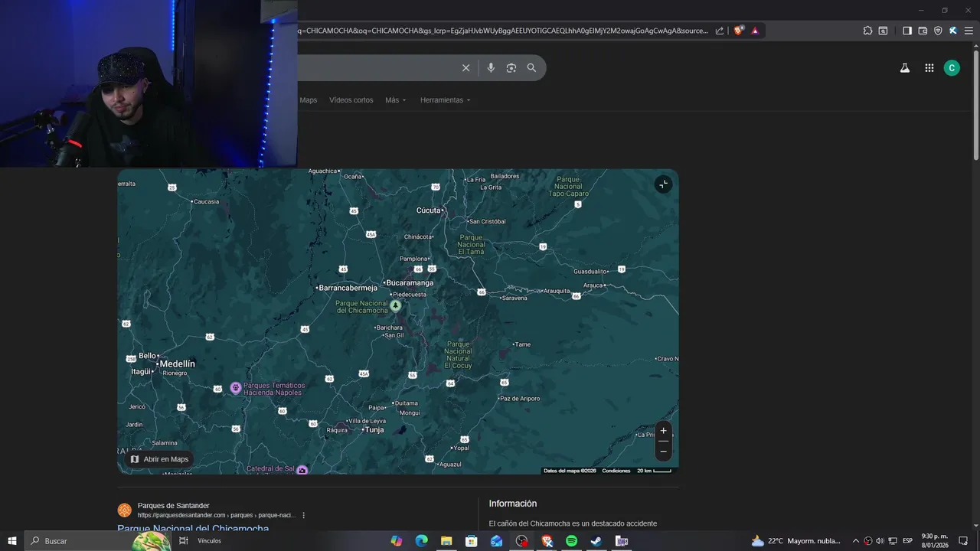
Task: Show hidden system tray icons
Action: [856, 541]
